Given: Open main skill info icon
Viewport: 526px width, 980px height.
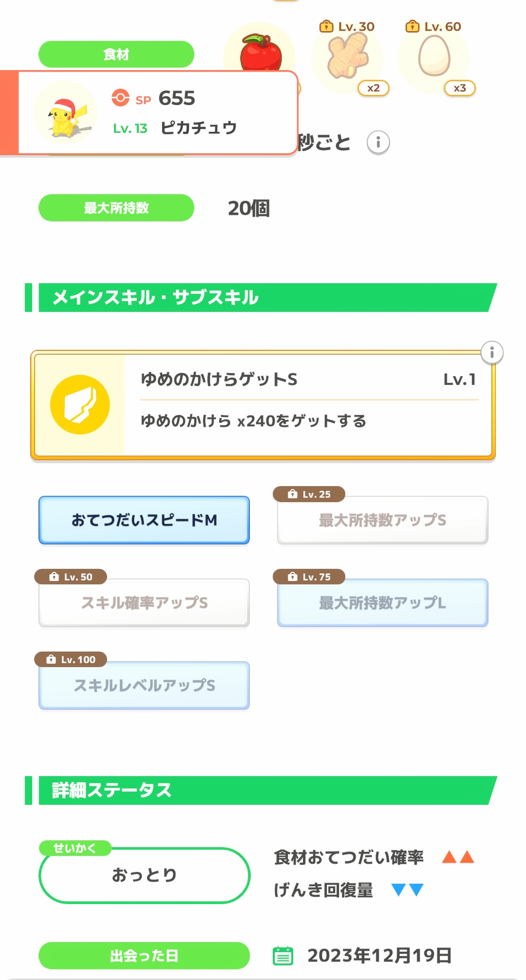Looking at the screenshot, I should pos(491,352).
